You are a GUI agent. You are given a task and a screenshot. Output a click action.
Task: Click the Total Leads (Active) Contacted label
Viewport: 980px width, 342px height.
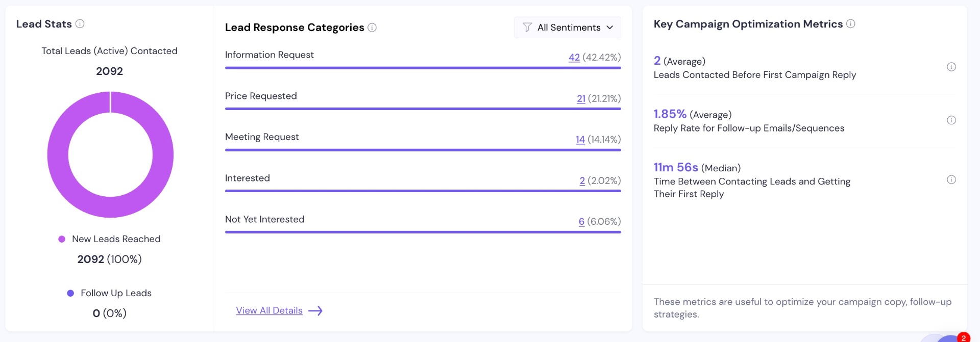pos(110,51)
